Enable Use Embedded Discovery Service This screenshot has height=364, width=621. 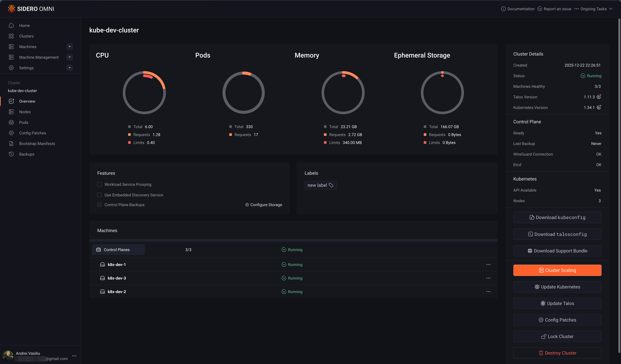pyautogui.click(x=99, y=195)
